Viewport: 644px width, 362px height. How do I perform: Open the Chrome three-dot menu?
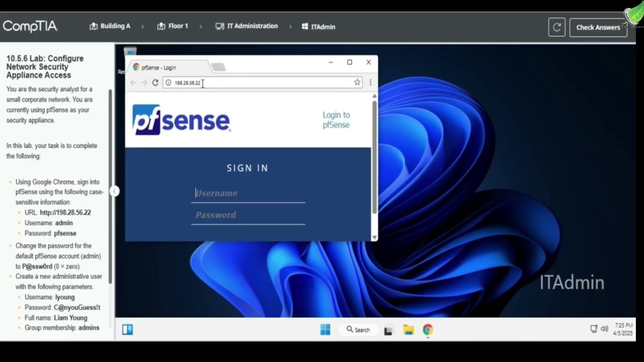click(370, 82)
